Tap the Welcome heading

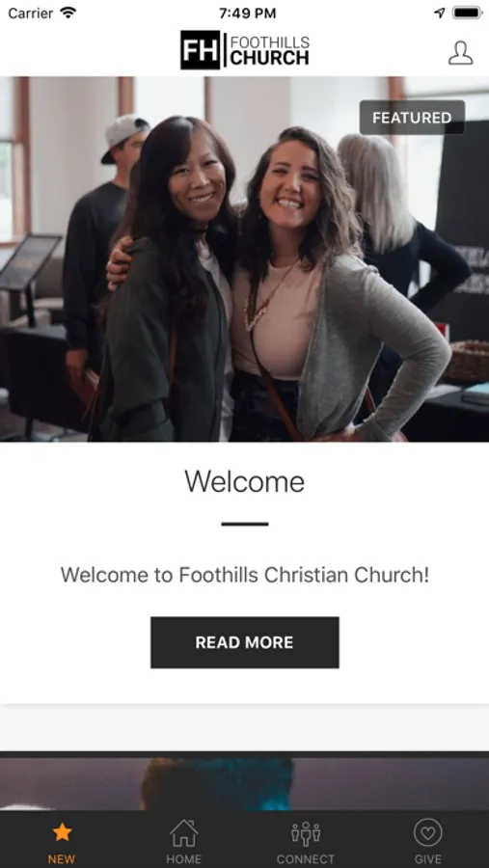pyautogui.click(x=245, y=481)
